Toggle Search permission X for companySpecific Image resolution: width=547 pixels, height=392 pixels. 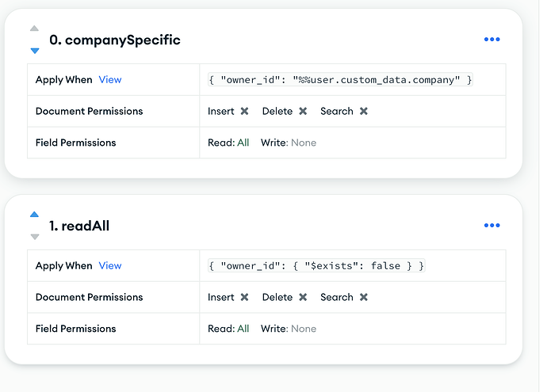click(363, 112)
